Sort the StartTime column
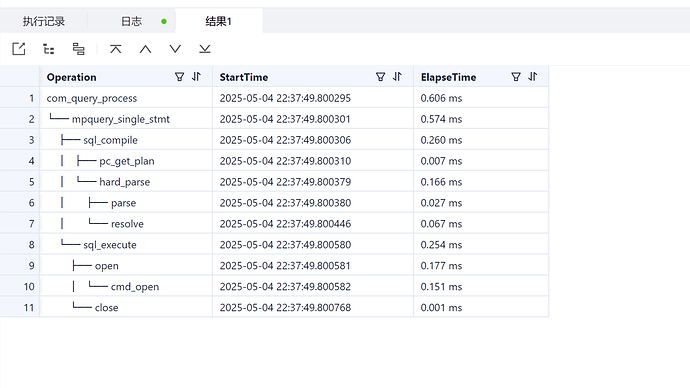This screenshot has height=388, width=690. coord(397,77)
